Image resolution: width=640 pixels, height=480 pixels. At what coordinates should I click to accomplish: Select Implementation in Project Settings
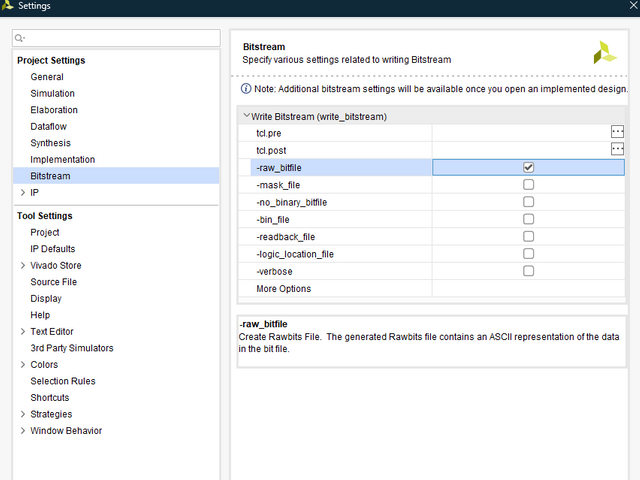(x=62, y=160)
